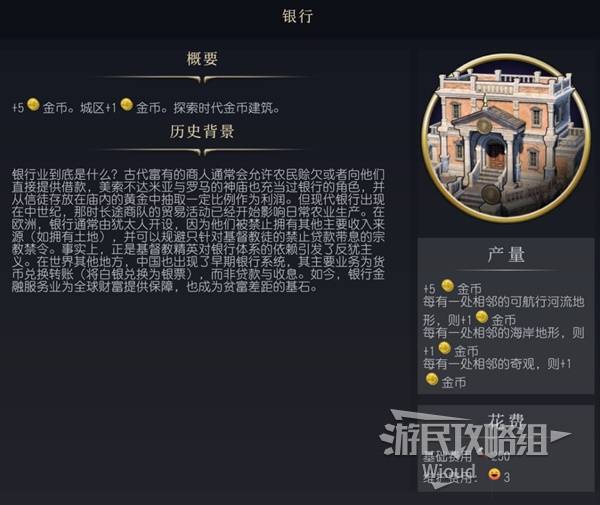
Task: Click the 花费 panel heading
Action: point(506,421)
